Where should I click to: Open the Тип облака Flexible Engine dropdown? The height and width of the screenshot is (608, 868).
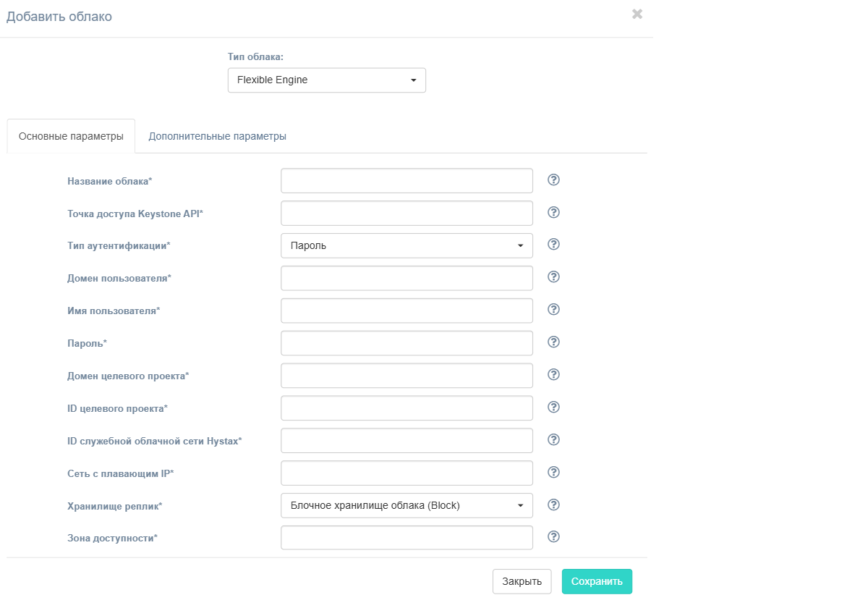[326, 80]
